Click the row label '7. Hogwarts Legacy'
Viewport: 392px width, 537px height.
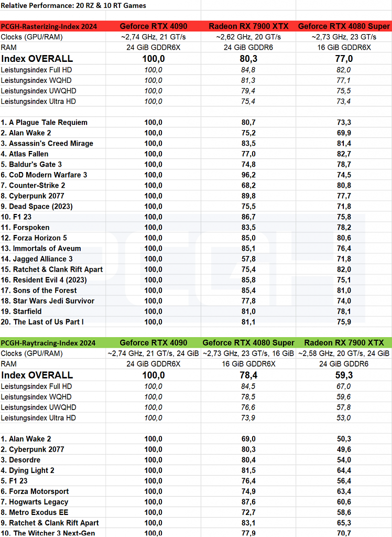(x=35, y=502)
